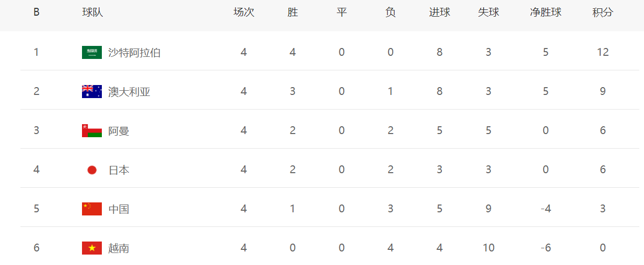The image size is (644, 265).
Task: Select the 阿曼 team name
Action: coord(119,131)
